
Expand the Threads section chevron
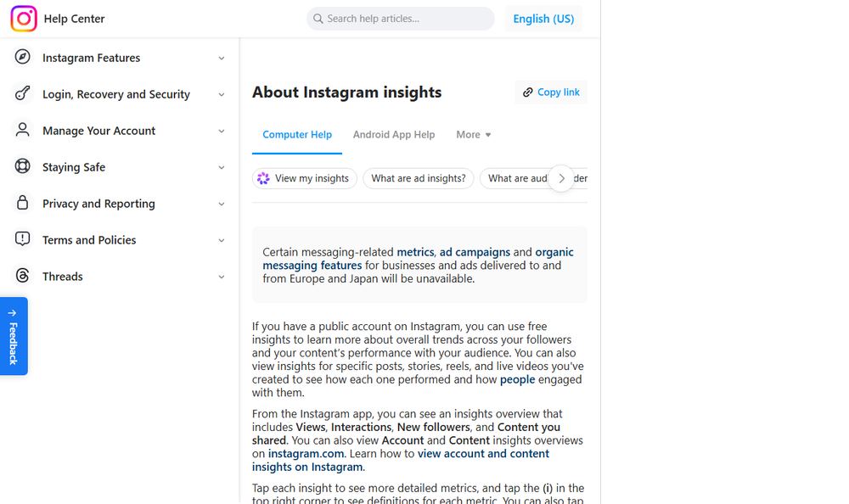pos(222,277)
